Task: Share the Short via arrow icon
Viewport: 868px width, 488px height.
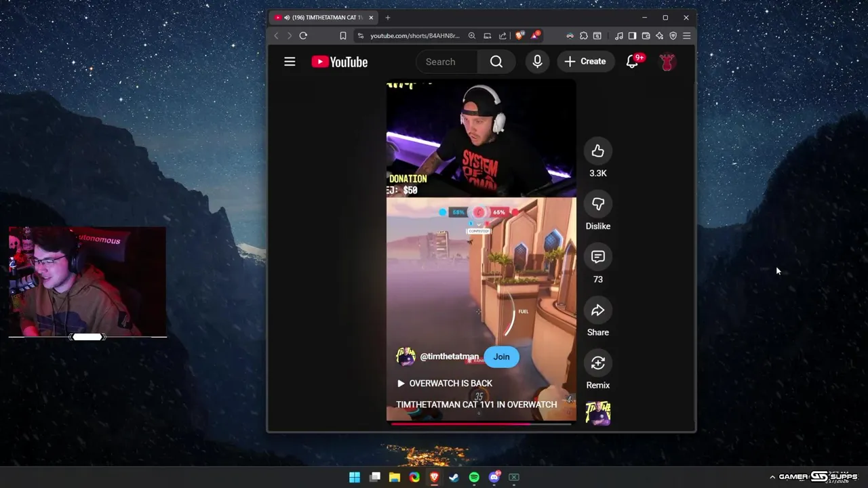Action: click(x=597, y=310)
